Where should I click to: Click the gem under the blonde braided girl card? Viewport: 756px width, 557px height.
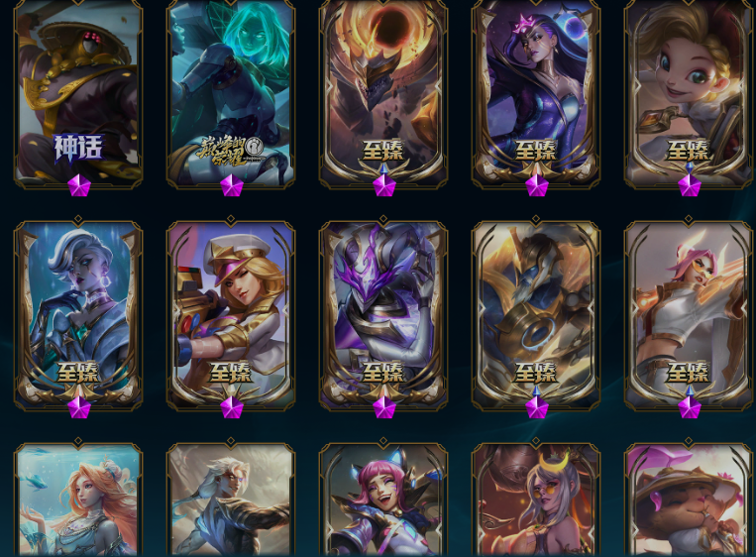click(x=690, y=185)
